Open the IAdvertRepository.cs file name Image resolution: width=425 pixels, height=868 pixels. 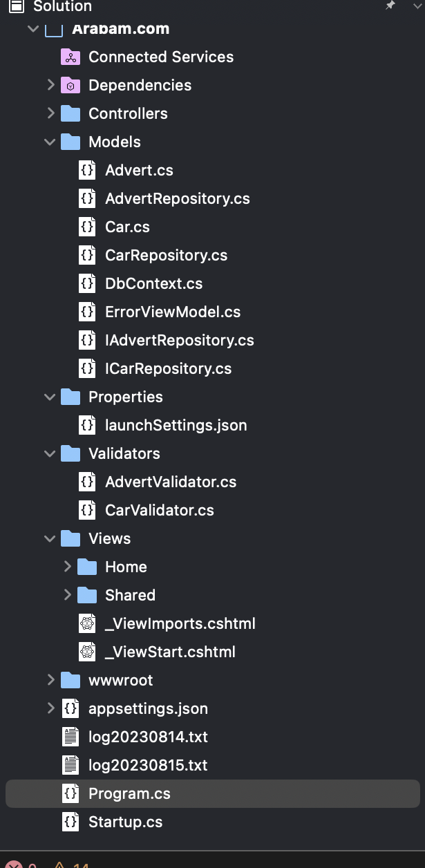(x=180, y=340)
